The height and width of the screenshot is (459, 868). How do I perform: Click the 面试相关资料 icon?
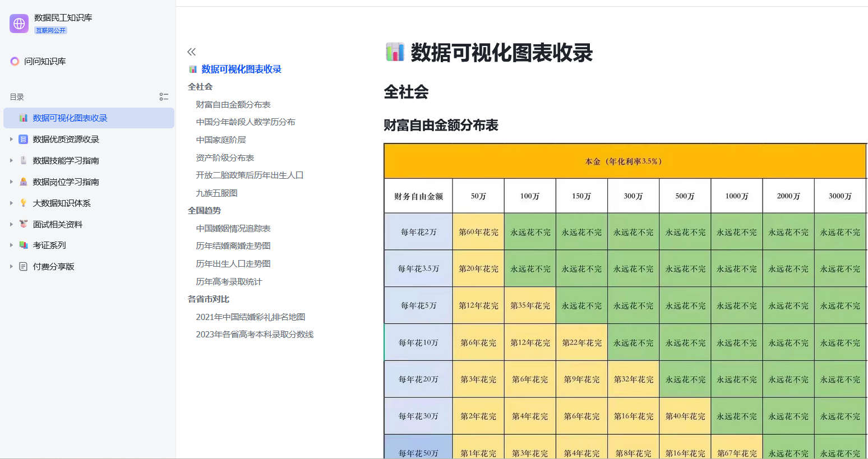point(23,224)
